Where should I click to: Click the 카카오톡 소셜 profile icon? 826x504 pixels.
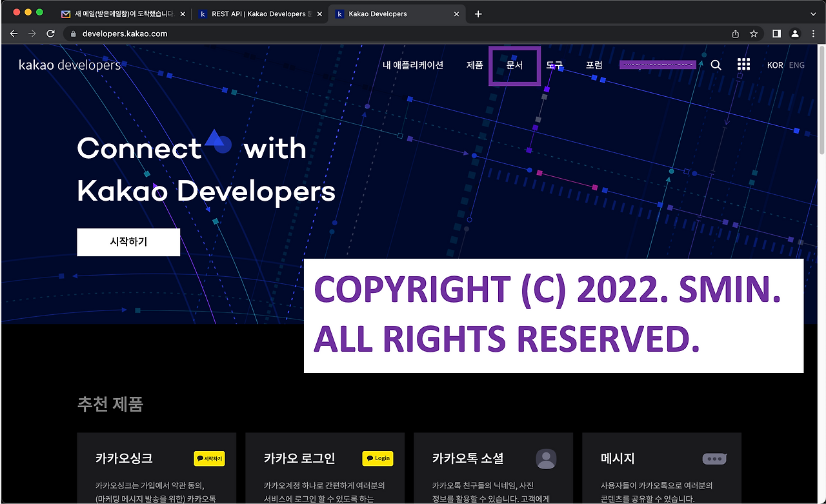tap(546, 458)
